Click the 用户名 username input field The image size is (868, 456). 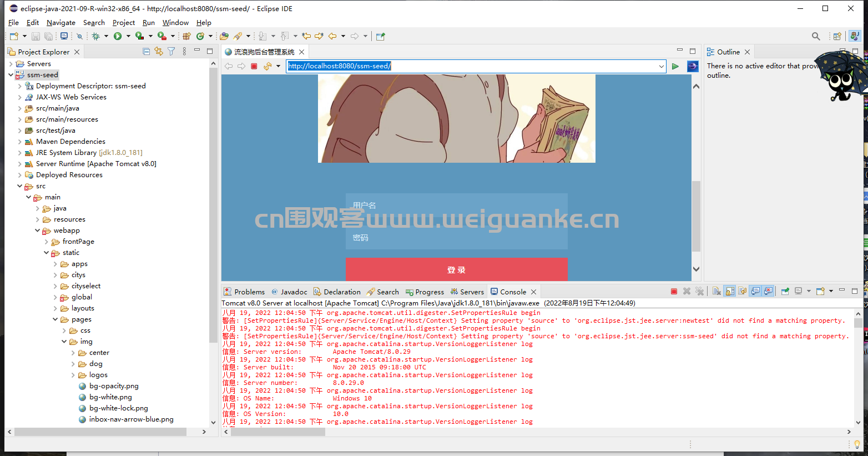(x=457, y=206)
